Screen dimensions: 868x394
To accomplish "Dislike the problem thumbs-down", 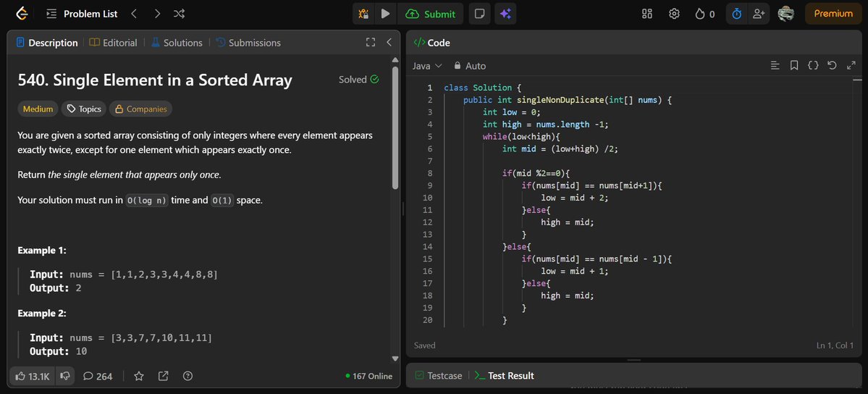I will 65,377.
